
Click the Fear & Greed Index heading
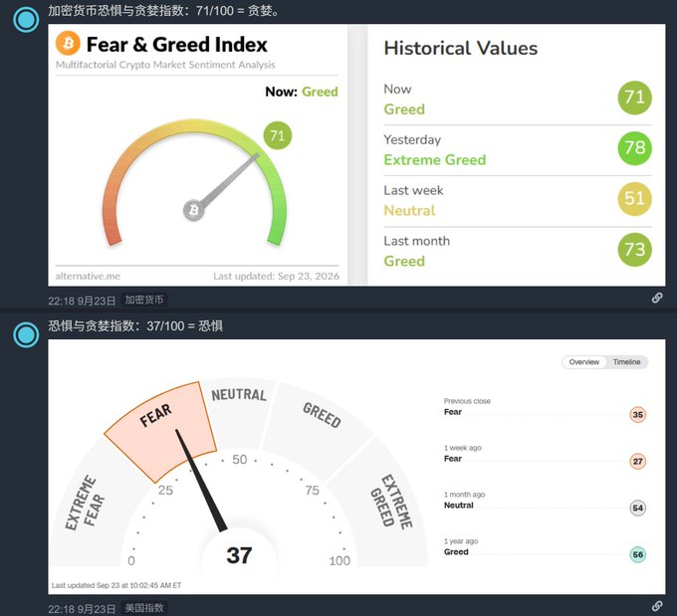177,45
